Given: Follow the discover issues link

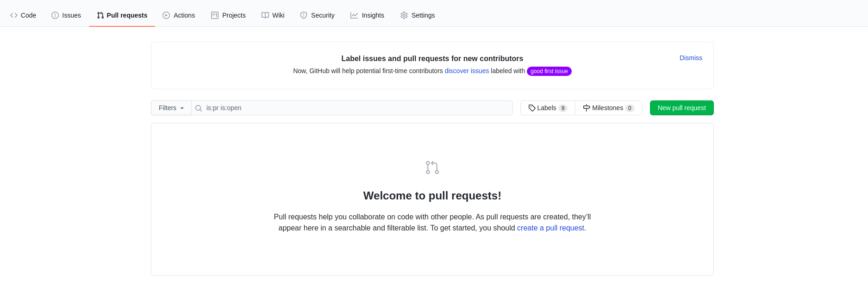Looking at the screenshot, I should pos(467,71).
